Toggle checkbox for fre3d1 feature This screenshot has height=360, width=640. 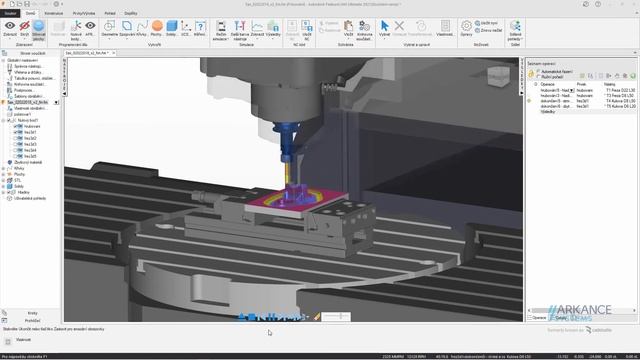pyautogui.click(x=15, y=132)
